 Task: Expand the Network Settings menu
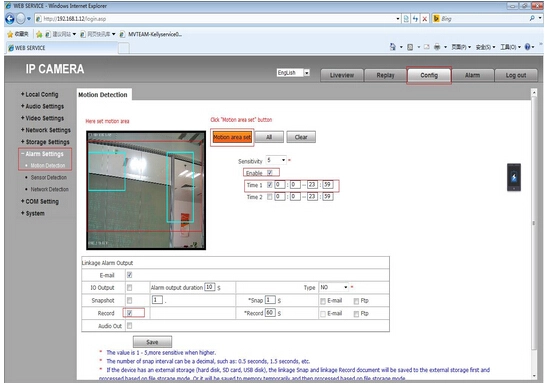46,130
